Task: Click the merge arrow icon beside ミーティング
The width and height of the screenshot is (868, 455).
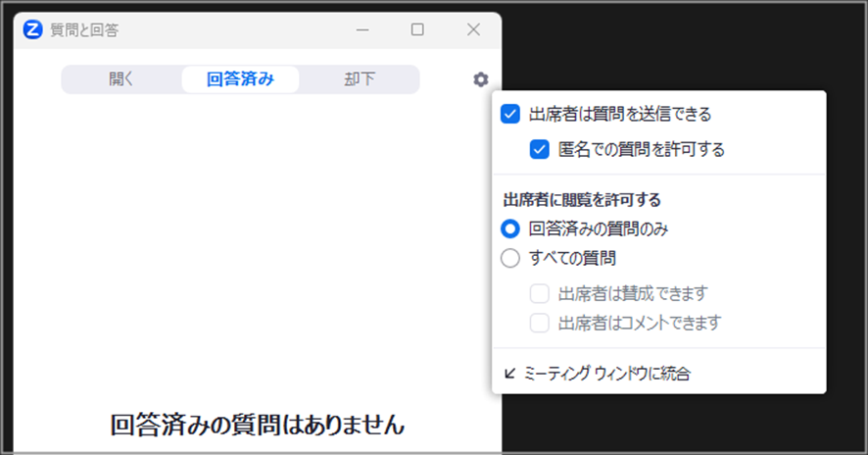Action: click(509, 373)
